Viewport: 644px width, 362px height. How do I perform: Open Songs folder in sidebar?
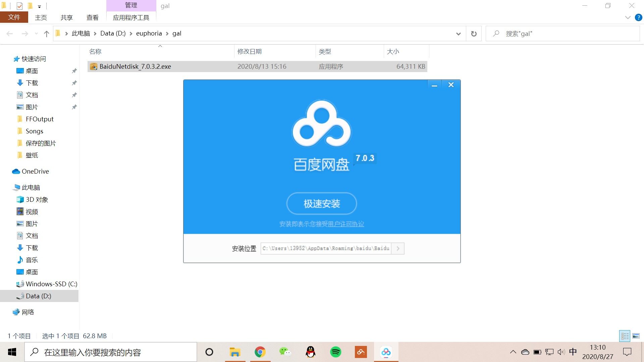tap(34, 131)
